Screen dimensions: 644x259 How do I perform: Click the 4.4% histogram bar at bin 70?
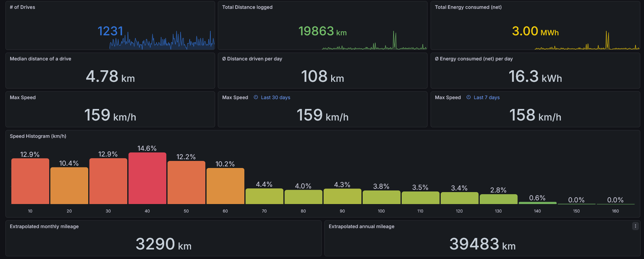(x=264, y=196)
